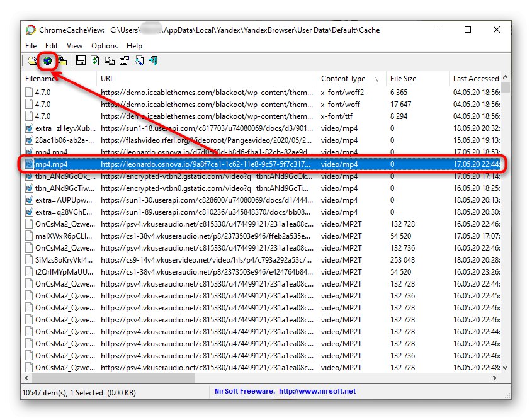Click the horizontal scrollbar left arrow
The width and height of the screenshot is (532, 420).
(27, 378)
